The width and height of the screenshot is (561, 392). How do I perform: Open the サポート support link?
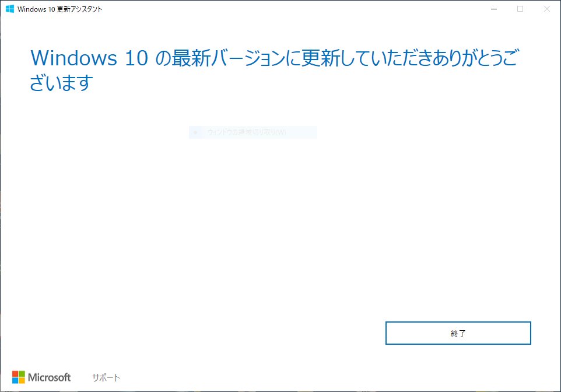[x=106, y=377]
